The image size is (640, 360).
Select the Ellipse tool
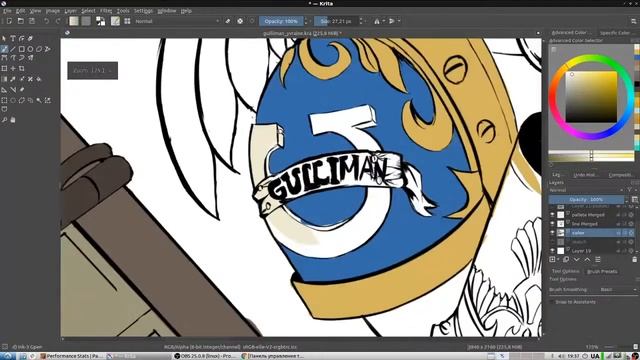[30, 49]
